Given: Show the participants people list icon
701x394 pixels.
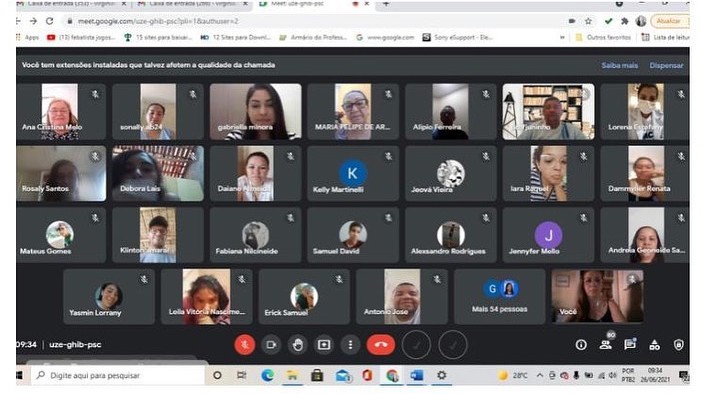Looking at the screenshot, I should (606, 344).
